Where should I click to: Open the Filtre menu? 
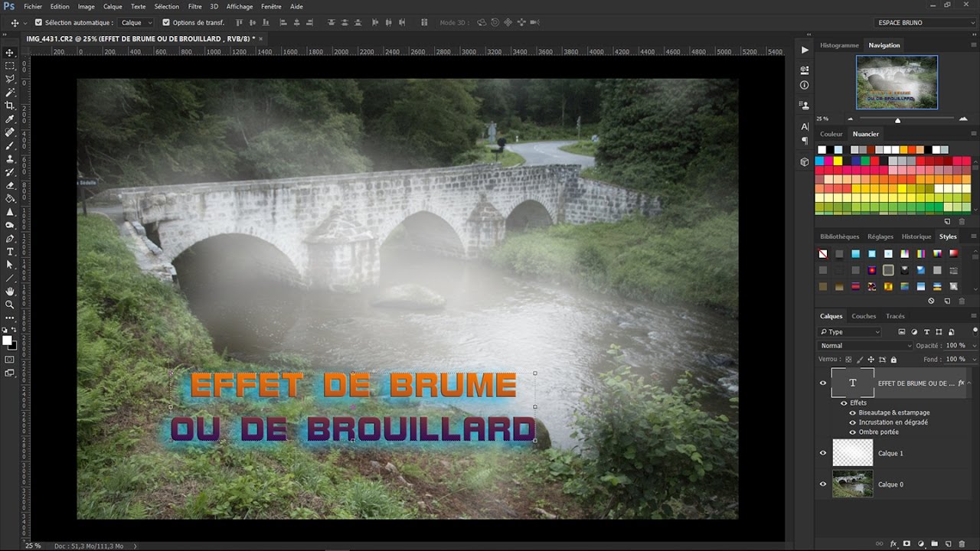[x=195, y=6]
